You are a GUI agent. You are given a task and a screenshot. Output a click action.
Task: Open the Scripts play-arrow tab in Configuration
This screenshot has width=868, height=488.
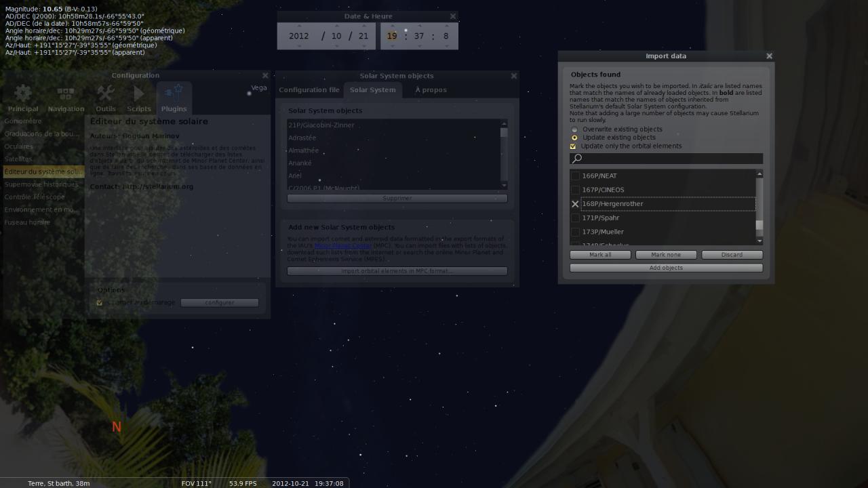coord(139,98)
